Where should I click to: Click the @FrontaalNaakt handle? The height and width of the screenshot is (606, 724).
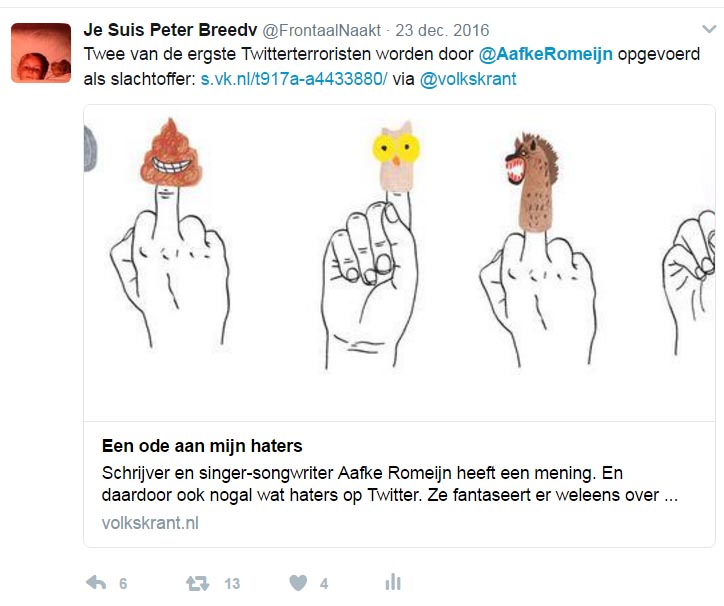322,30
